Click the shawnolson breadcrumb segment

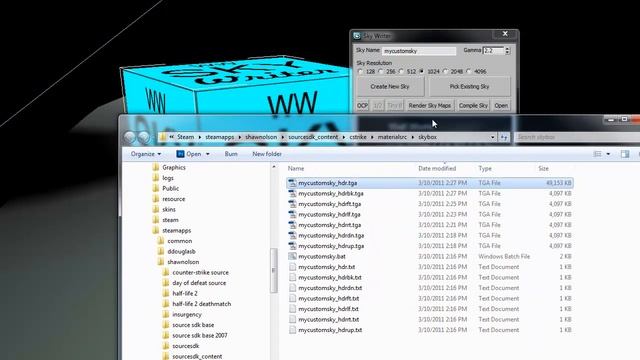tap(261, 137)
